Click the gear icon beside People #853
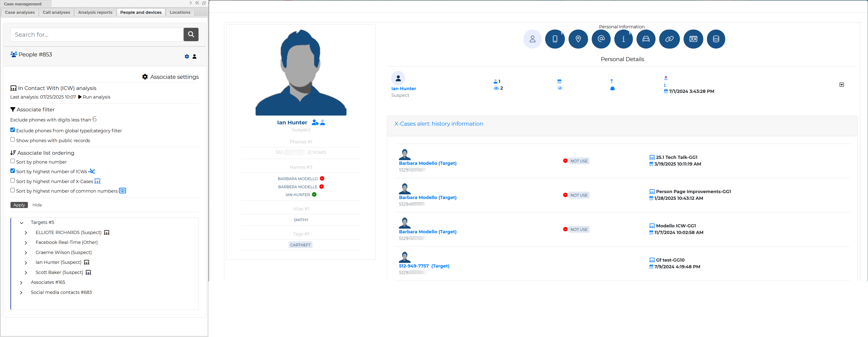Screen dimensions: 868x337 click(187, 57)
